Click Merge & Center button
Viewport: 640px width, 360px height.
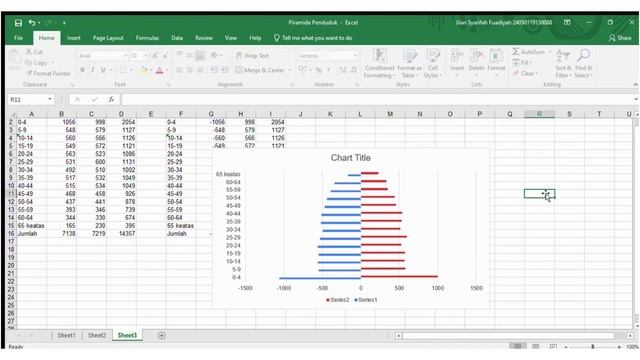tap(260, 70)
